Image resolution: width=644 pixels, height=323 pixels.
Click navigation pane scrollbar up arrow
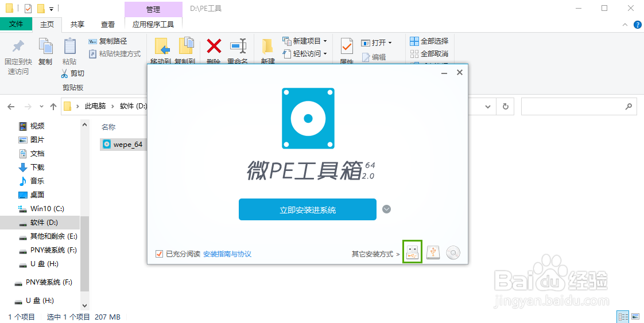(84, 124)
